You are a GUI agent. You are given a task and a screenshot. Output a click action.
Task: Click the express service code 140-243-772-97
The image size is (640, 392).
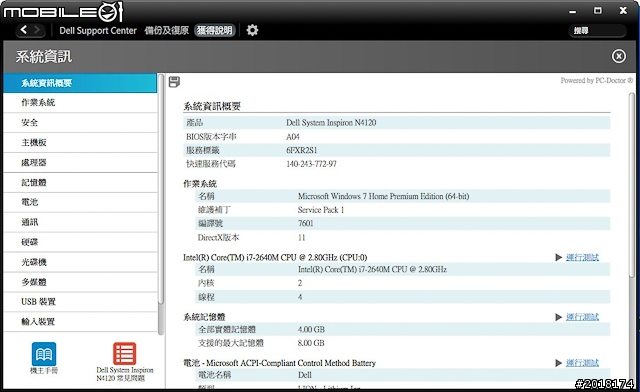[311, 164]
